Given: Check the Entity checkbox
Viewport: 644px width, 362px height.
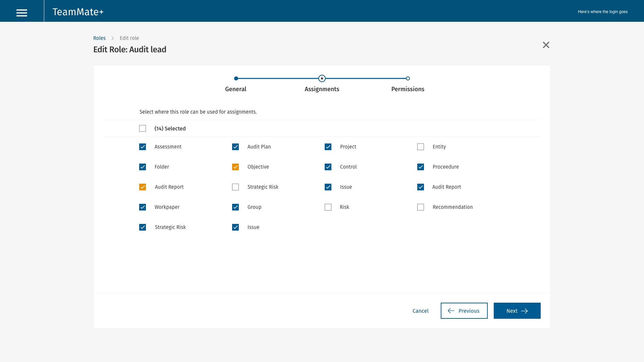Looking at the screenshot, I should tap(421, 147).
